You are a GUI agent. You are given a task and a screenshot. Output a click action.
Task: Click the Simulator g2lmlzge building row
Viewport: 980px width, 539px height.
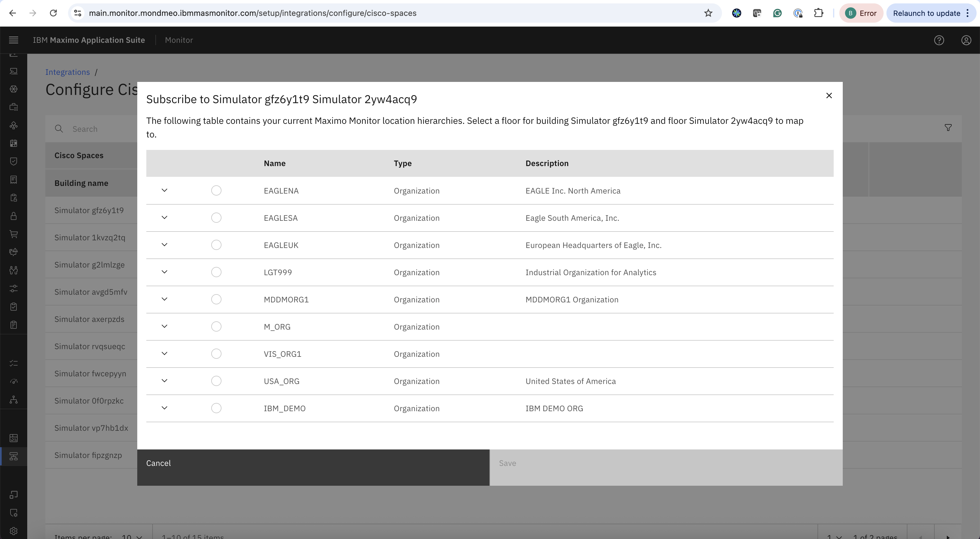91,265
